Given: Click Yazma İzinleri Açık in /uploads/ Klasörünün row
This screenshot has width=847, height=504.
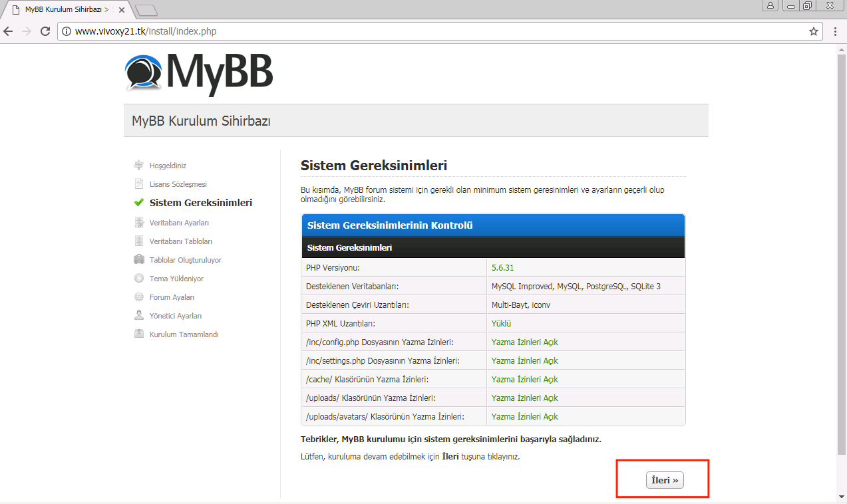Looking at the screenshot, I should [x=525, y=398].
